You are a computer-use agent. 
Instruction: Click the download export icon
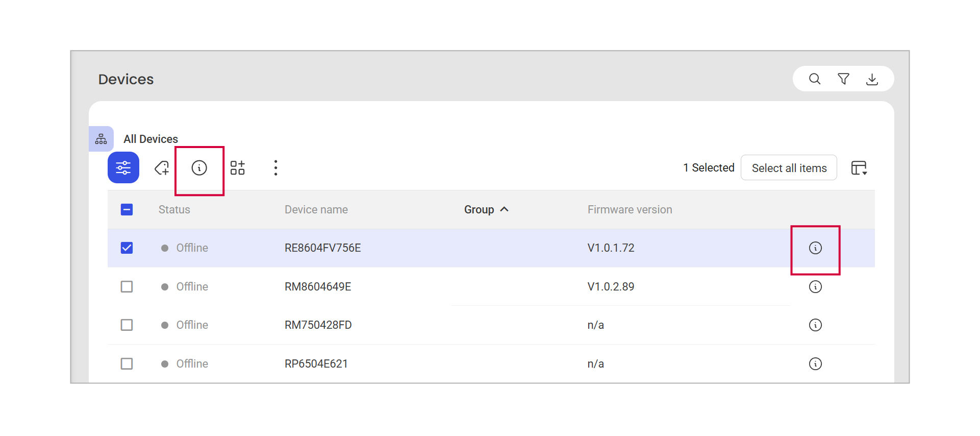872,79
